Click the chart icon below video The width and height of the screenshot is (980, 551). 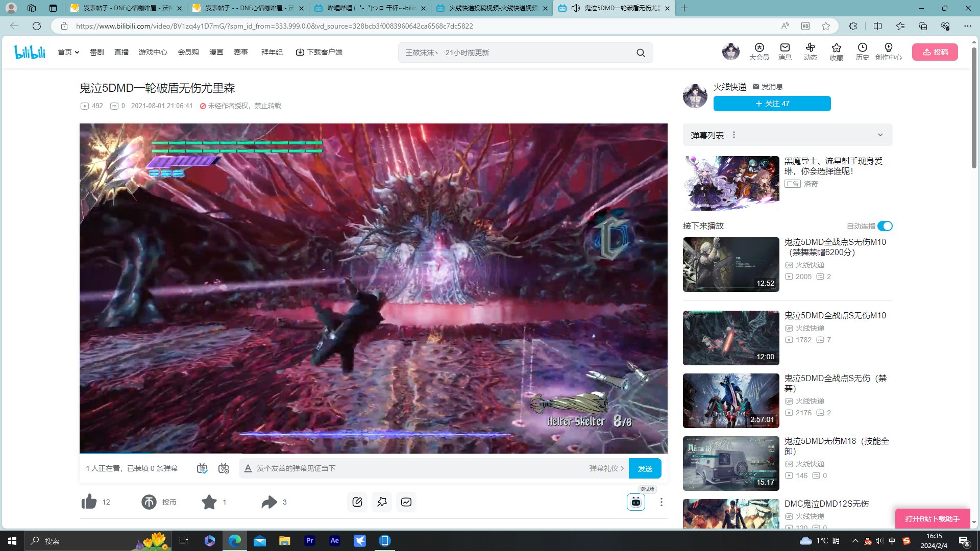click(406, 502)
